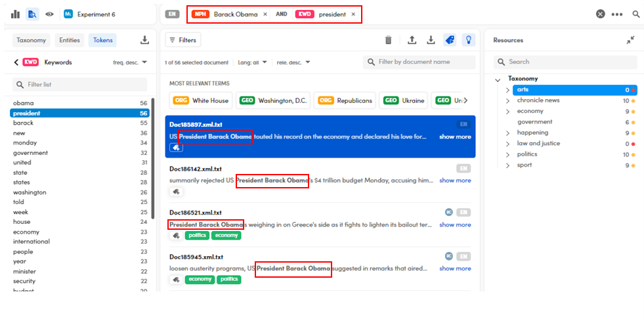The image size is (644, 323).
Task: Click the RC badge on Doc186521.xml.txt
Action: coord(449,212)
